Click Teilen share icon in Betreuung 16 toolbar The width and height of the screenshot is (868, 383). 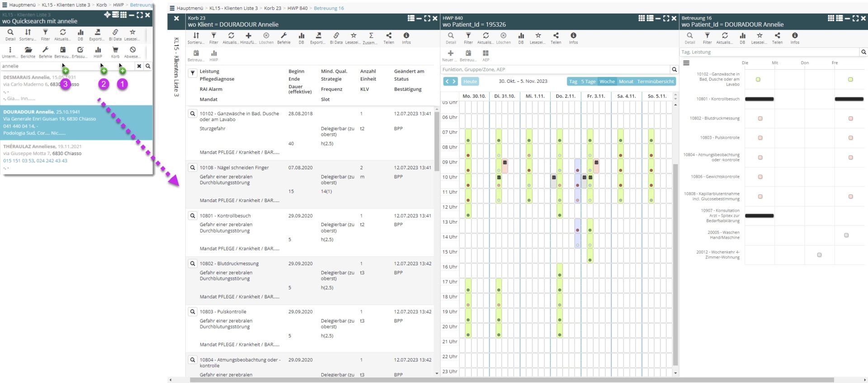pos(777,36)
